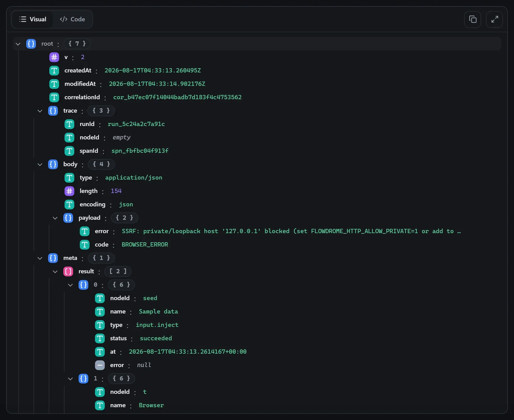Select the nodeId value t
514x420 pixels.
pos(145,392)
